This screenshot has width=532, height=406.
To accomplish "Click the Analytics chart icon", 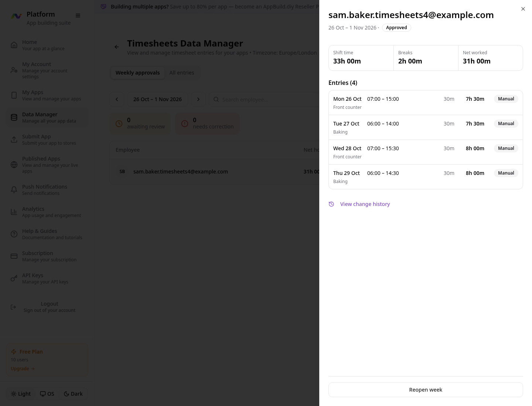I will click(14, 212).
